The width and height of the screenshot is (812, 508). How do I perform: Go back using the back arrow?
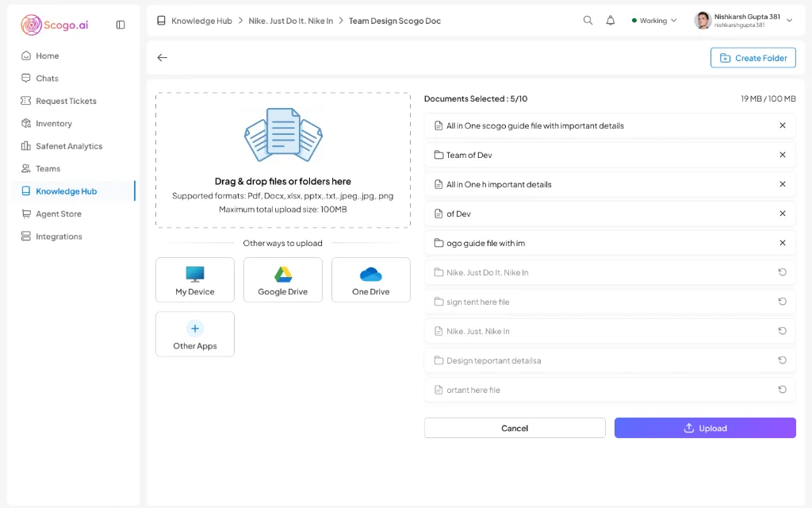(x=162, y=57)
